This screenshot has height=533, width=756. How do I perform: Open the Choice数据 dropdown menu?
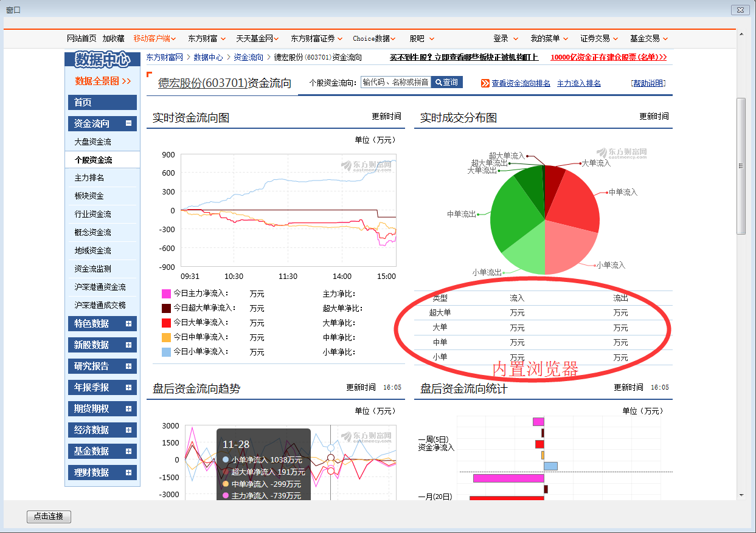(375, 38)
